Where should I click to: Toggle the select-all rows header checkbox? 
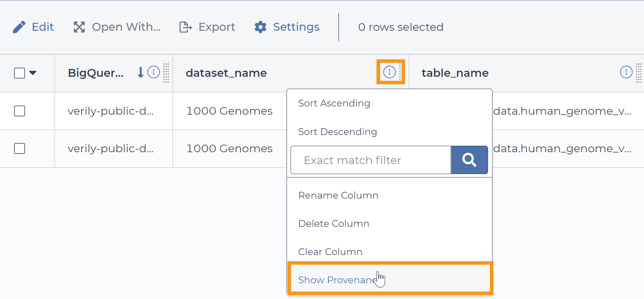pyautogui.click(x=20, y=73)
